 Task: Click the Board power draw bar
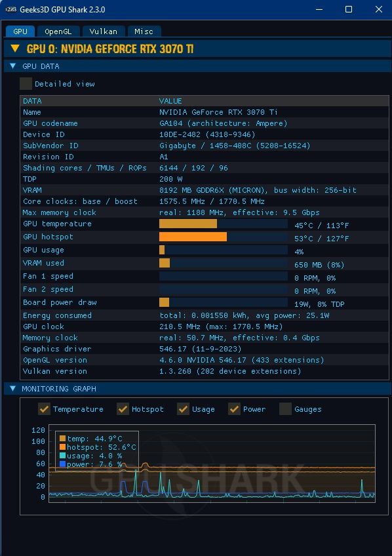(224, 302)
